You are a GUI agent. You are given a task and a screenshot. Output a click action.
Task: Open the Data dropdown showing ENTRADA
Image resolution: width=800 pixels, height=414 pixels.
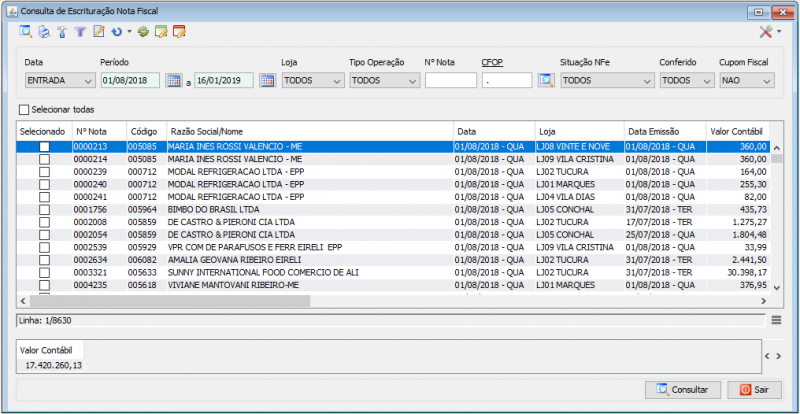pyautogui.click(x=60, y=81)
